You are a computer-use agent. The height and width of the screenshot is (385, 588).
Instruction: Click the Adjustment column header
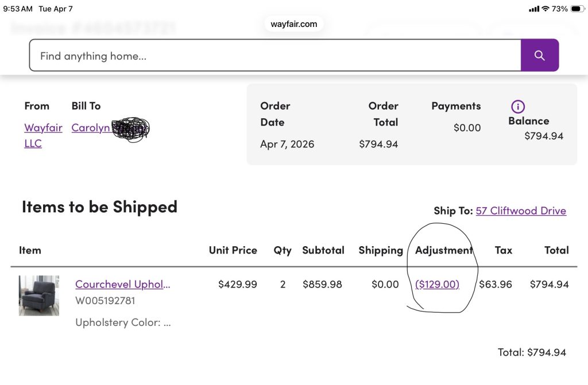tap(443, 250)
